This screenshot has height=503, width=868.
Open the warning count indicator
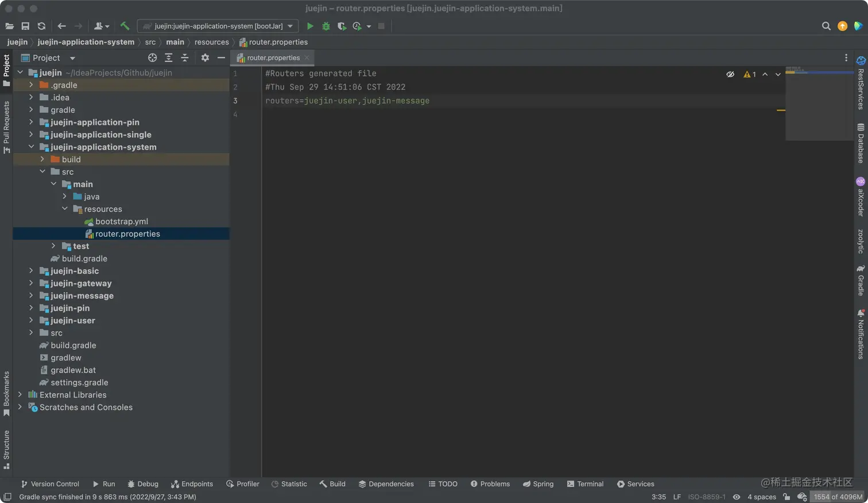click(x=750, y=75)
